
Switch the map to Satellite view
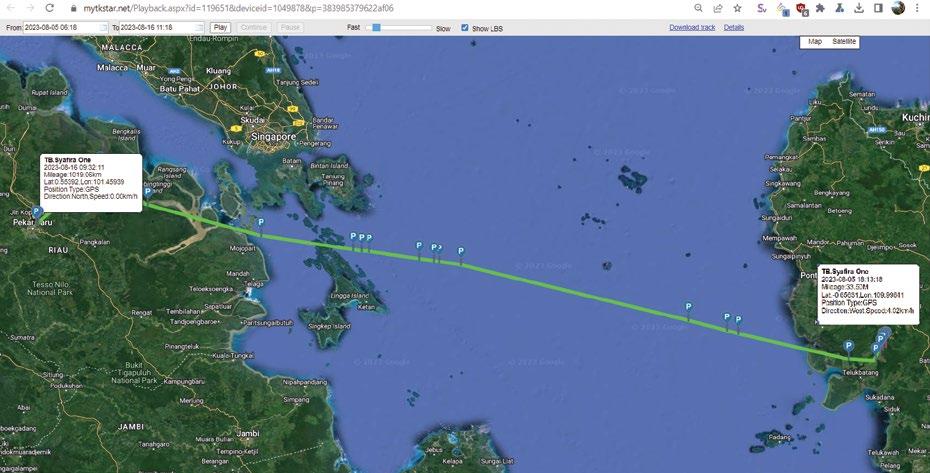click(x=844, y=42)
